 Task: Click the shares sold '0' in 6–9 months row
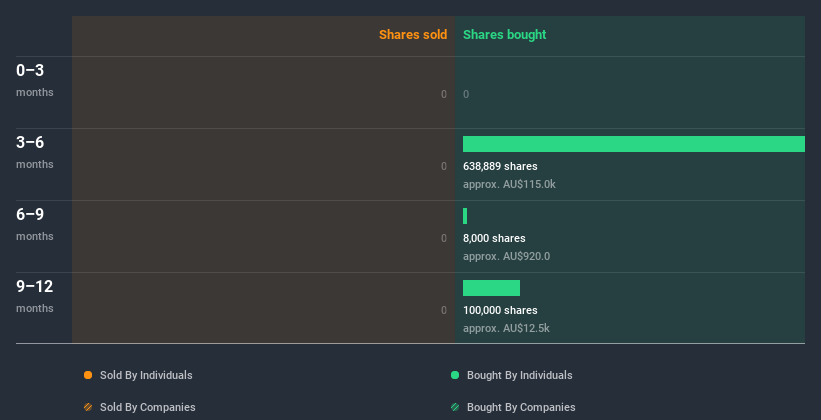click(x=444, y=238)
